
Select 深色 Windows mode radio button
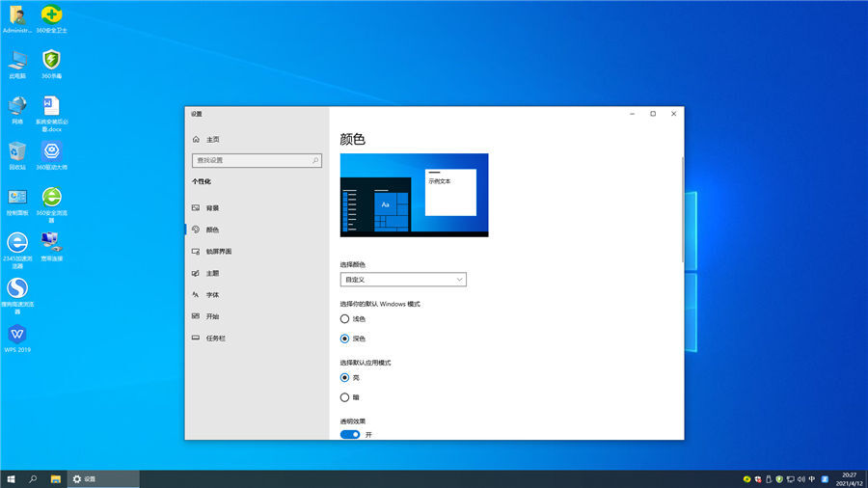(x=345, y=339)
